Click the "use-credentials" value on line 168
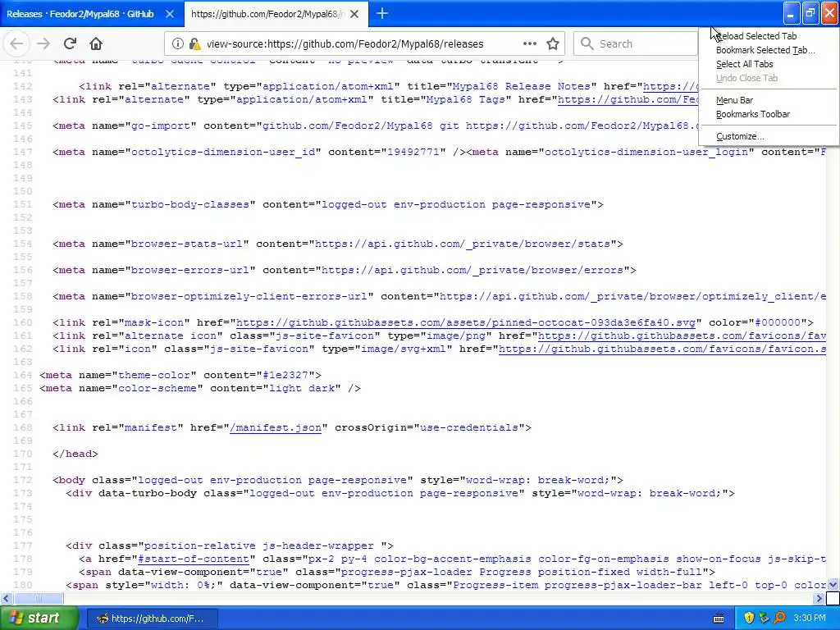Screen dimensions: 840x630 coord(469,427)
